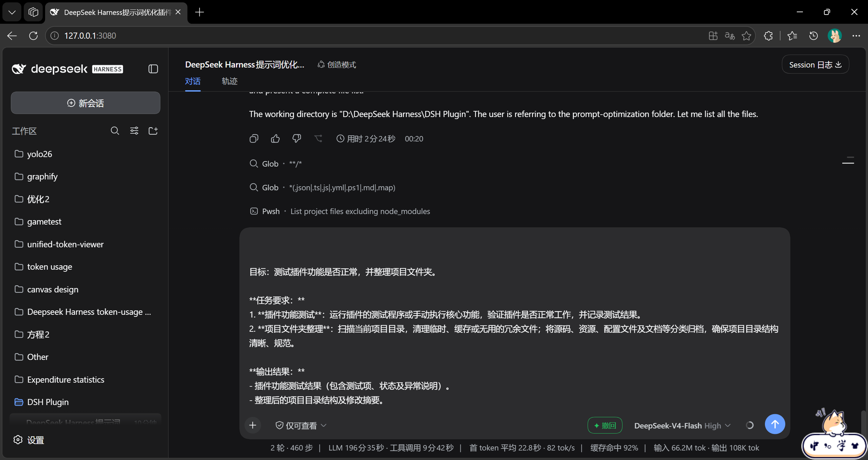Image resolution: width=868 pixels, height=460 pixels.
Task: Click the branch/fork reply icon
Action: click(318, 139)
